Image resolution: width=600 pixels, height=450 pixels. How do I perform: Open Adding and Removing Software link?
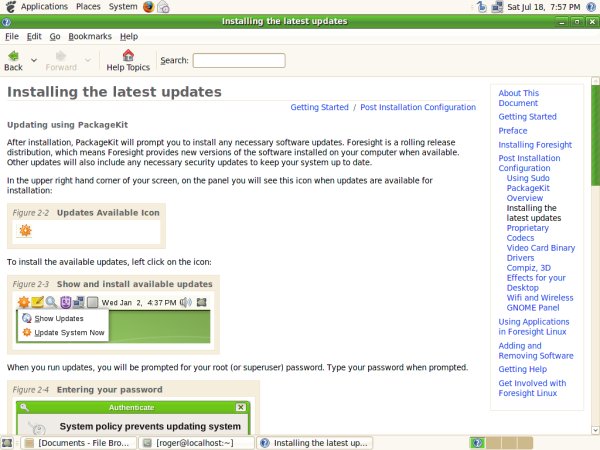tap(536, 351)
